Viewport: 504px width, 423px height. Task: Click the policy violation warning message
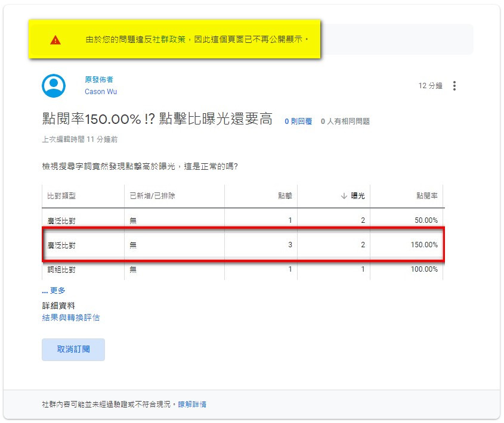coord(197,39)
